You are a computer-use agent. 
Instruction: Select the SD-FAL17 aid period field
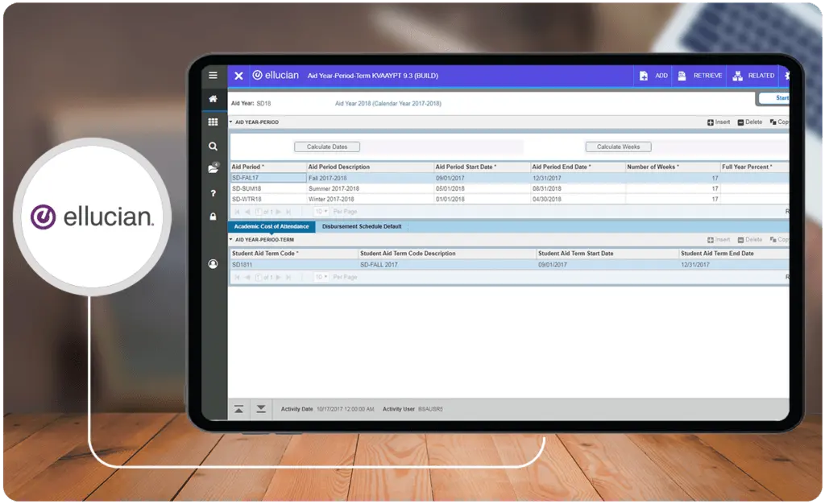268,178
